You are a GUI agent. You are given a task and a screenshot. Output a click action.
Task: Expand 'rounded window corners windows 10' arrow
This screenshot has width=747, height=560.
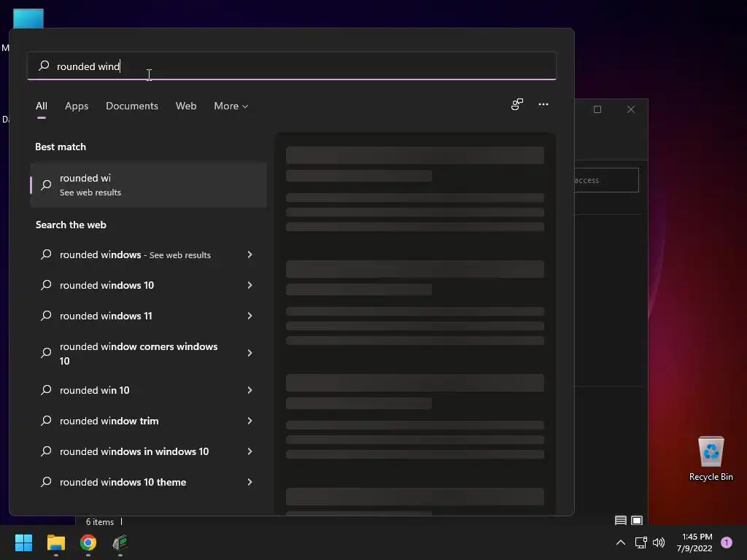[x=249, y=353]
